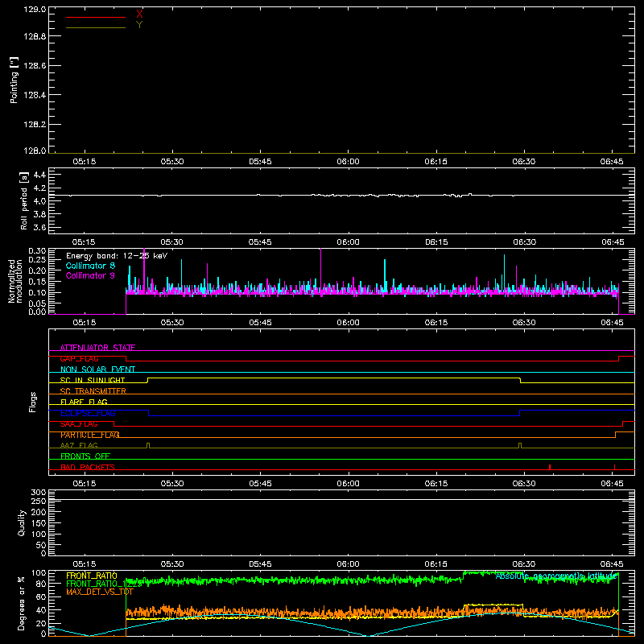This screenshot has width=644, height=644.
Task: Select the red X legend label
Action: (139, 14)
